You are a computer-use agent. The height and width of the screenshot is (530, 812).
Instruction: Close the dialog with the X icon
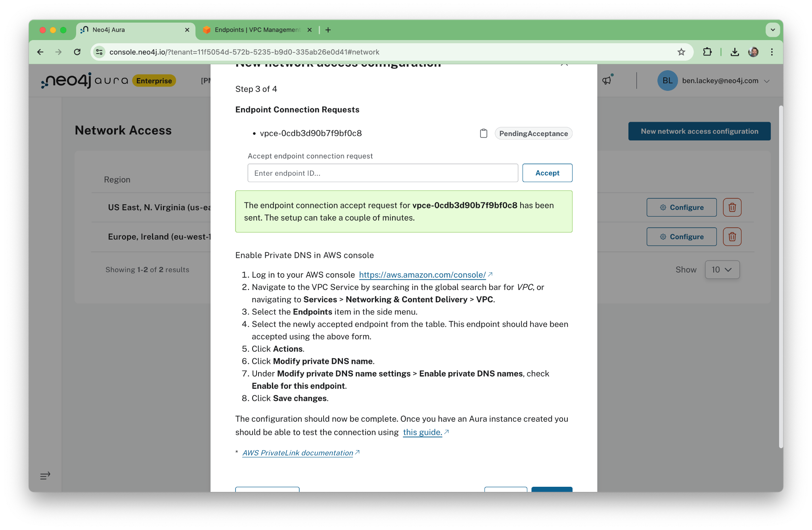[564, 65]
